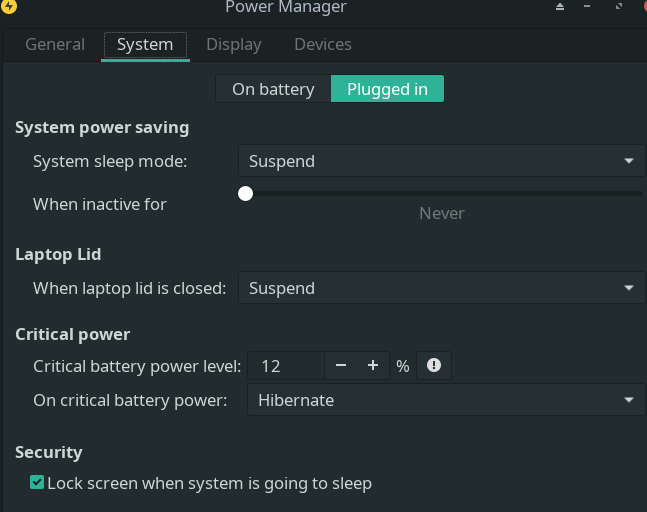
Task: Decrease critical battery level with minus button
Action: coord(341,366)
